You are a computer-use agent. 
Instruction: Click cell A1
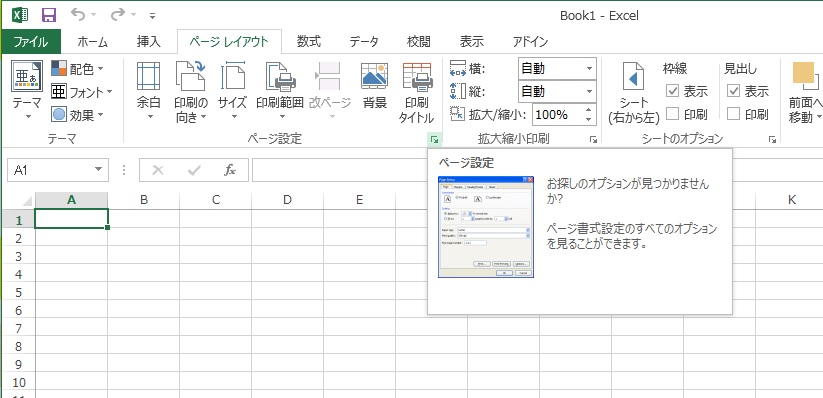click(71, 218)
